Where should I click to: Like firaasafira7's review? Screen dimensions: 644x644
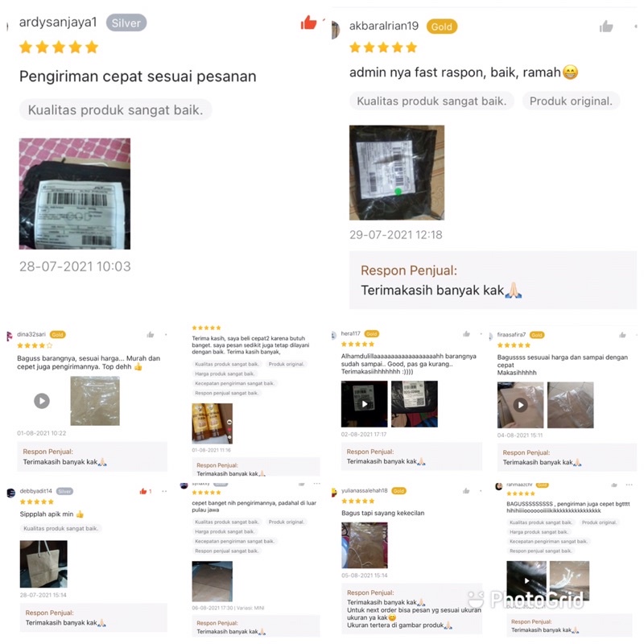(622, 335)
